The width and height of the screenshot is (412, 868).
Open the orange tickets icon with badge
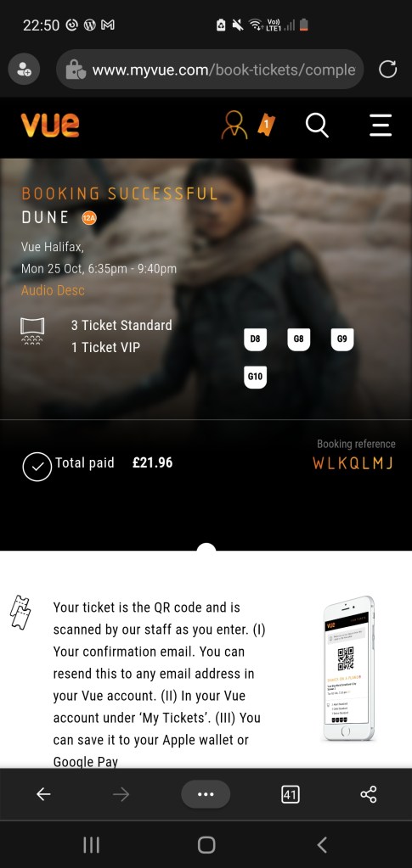pos(266,125)
